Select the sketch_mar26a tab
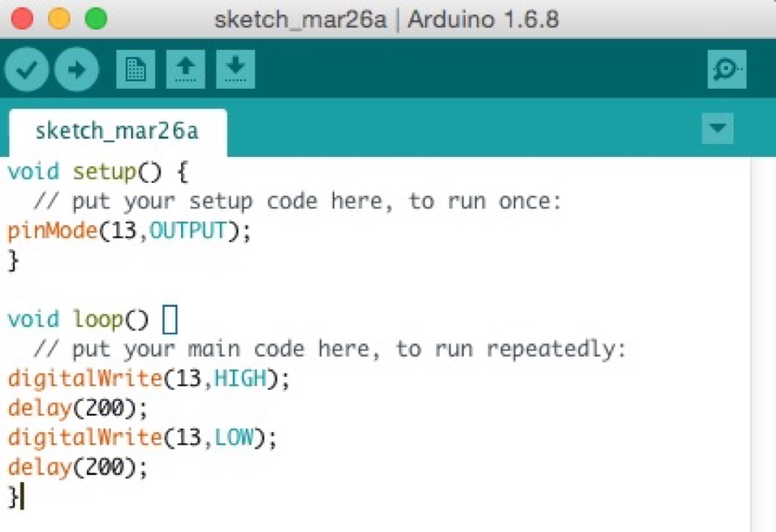Screen dimensions: 776x532 tap(118, 132)
